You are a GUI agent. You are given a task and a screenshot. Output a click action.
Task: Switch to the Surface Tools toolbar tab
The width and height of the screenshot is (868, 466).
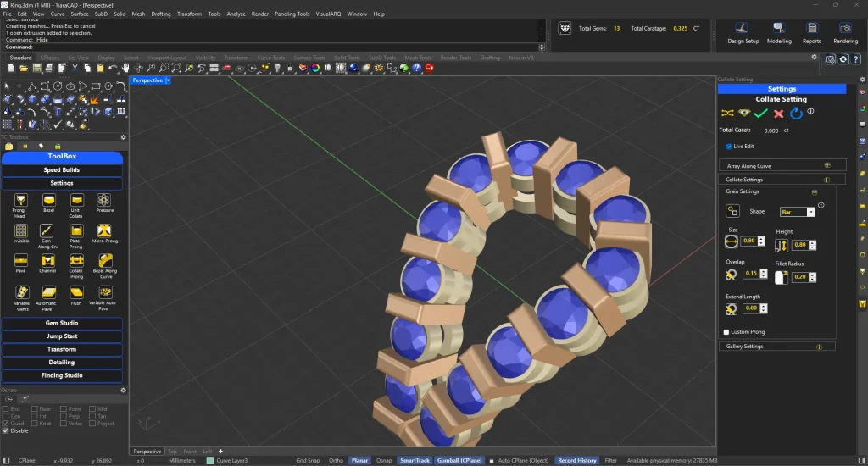309,58
